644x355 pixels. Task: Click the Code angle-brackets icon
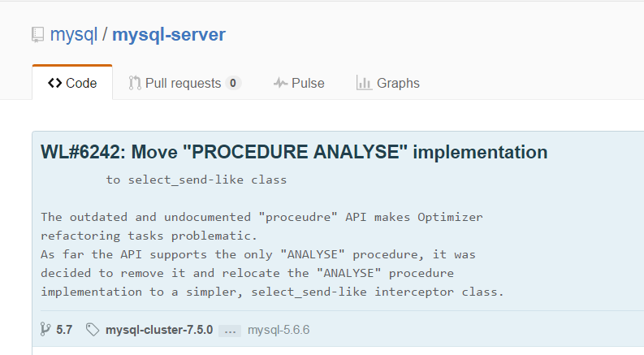[54, 83]
